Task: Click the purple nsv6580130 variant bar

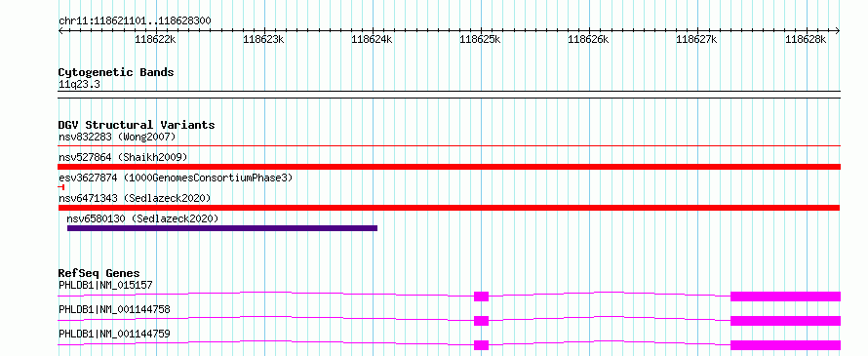Action: (x=222, y=228)
